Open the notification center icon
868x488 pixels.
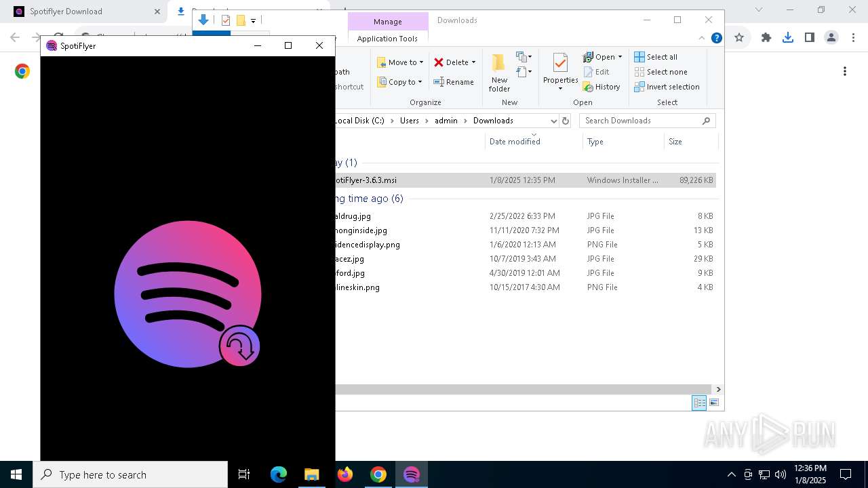(846, 474)
